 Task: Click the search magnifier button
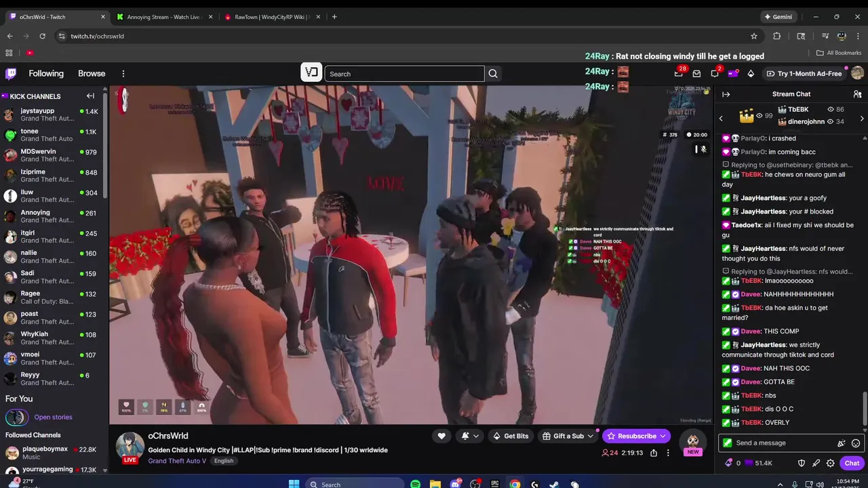coord(493,74)
